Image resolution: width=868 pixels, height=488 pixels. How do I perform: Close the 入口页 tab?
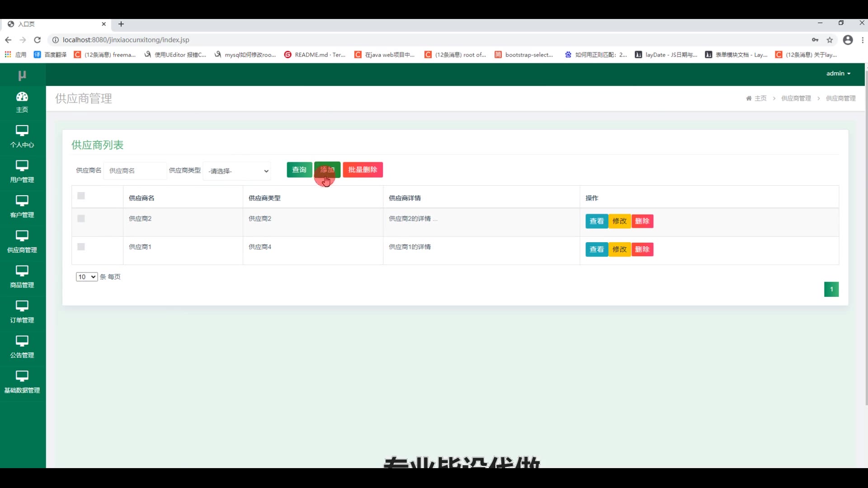104,24
